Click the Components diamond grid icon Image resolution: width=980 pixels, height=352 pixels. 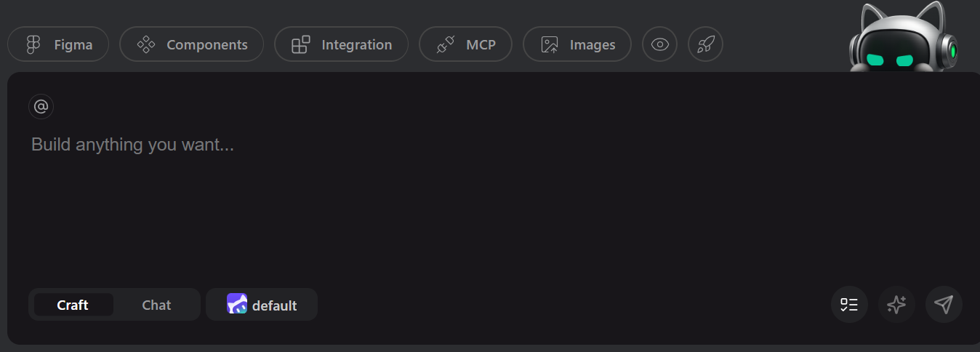tap(146, 44)
